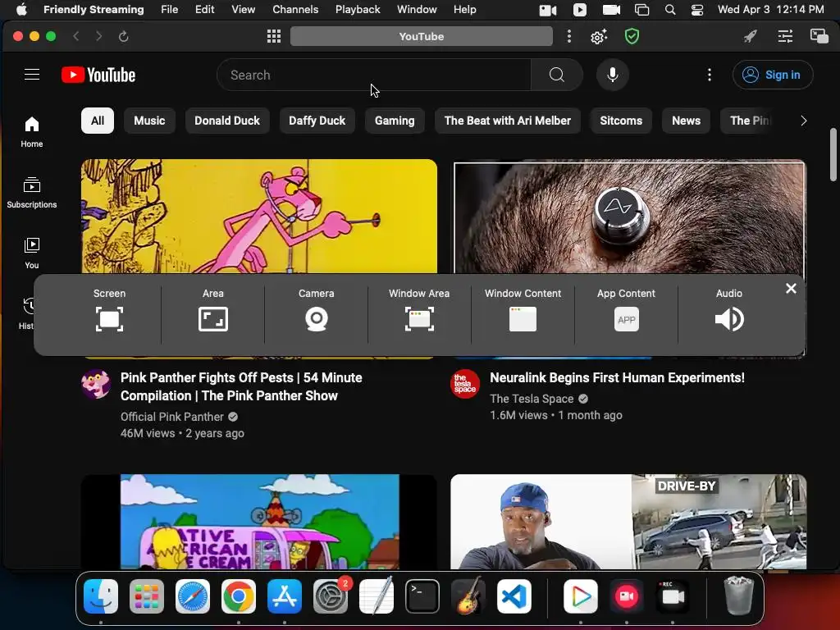Screen dimensions: 840x630
Task: Click the Pink Panther channel avatar
Action: coord(96,384)
